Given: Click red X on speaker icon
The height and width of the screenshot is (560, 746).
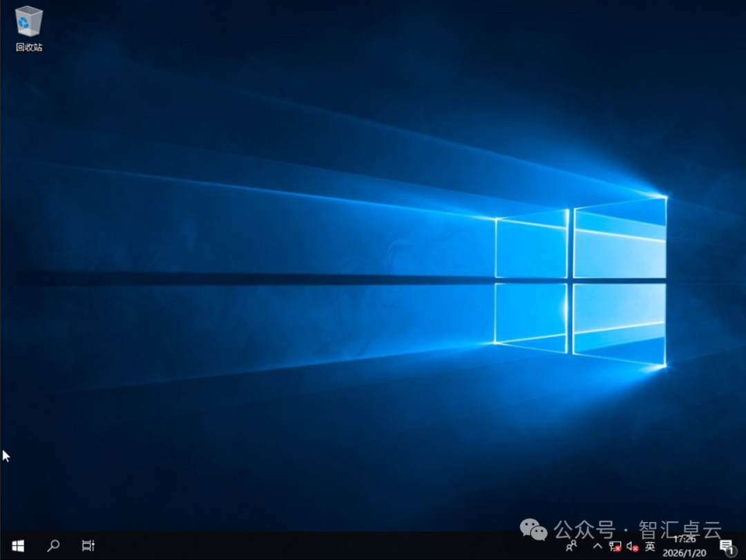Looking at the screenshot, I should coord(635,550).
